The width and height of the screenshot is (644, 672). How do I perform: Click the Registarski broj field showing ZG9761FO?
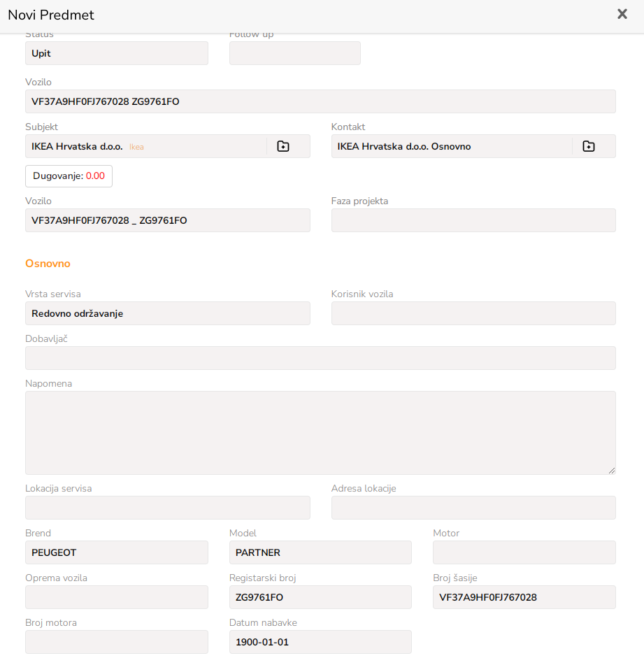(320, 597)
